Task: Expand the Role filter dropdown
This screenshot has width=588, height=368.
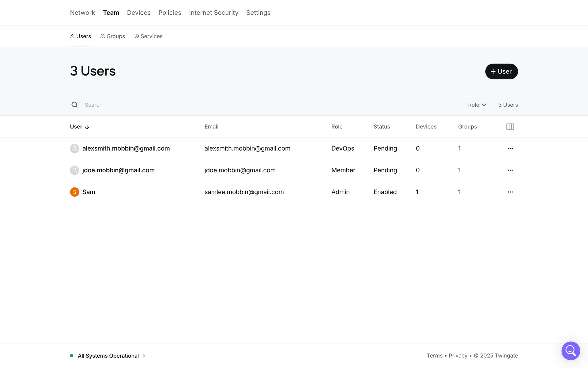Action: coord(477,105)
